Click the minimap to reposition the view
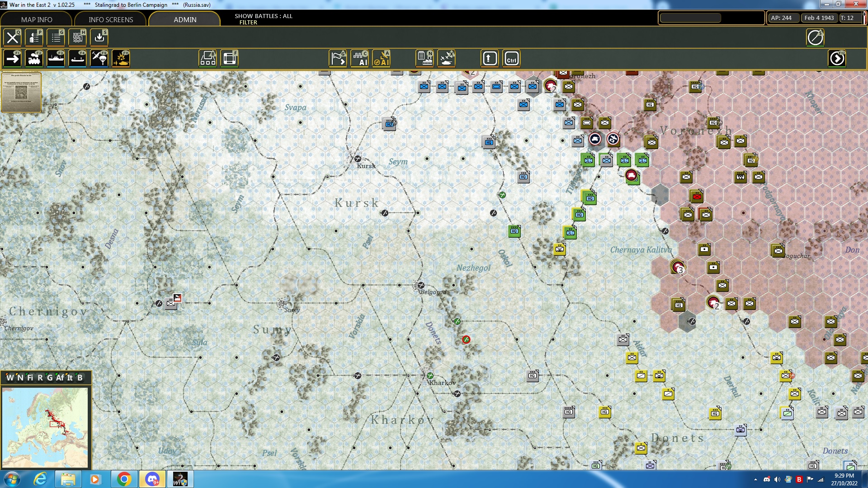868x488 pixels. 45,427
